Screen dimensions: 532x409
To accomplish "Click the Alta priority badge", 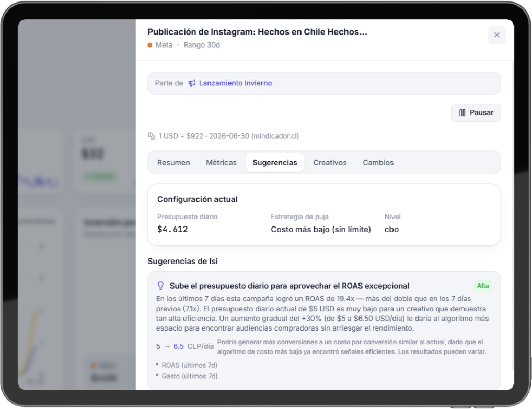I will (483, 286).
